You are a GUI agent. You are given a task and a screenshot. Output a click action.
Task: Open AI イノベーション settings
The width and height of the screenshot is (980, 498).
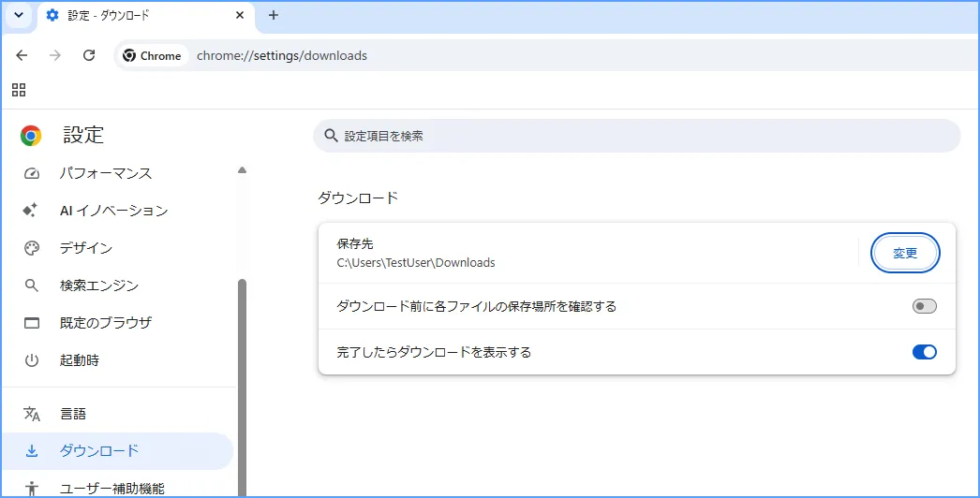[117, 211]
